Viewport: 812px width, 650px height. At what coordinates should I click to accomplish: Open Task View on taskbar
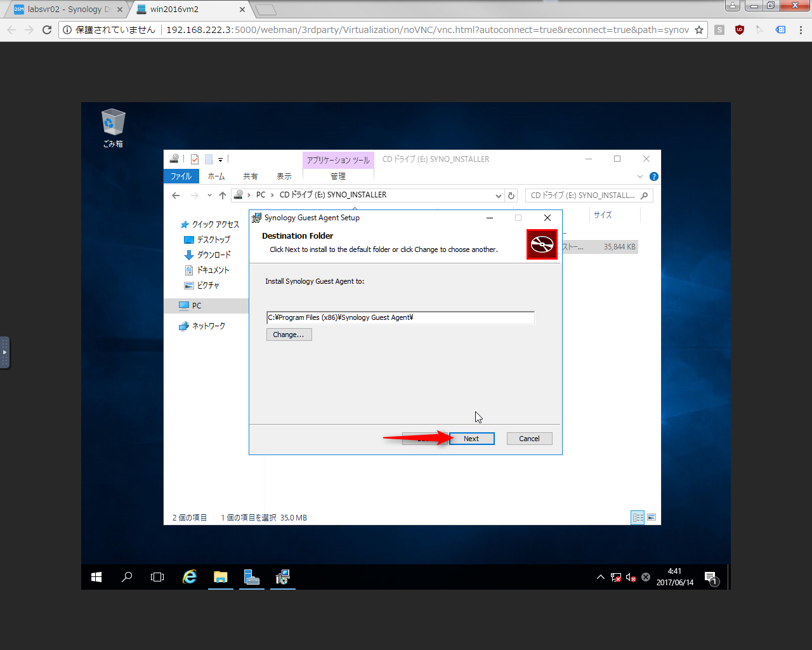pos(157,577)
